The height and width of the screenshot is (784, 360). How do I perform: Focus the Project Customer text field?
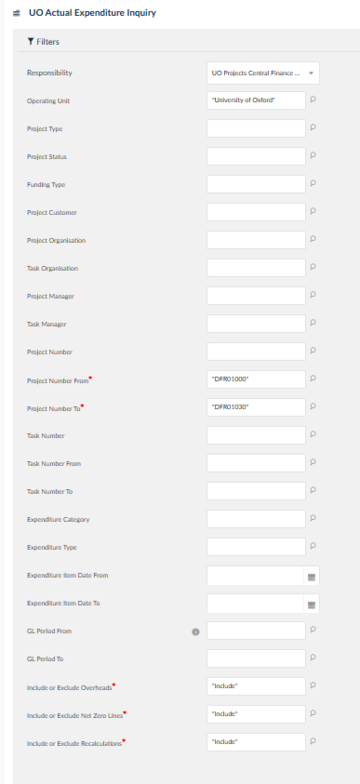(x=256, y=212)
